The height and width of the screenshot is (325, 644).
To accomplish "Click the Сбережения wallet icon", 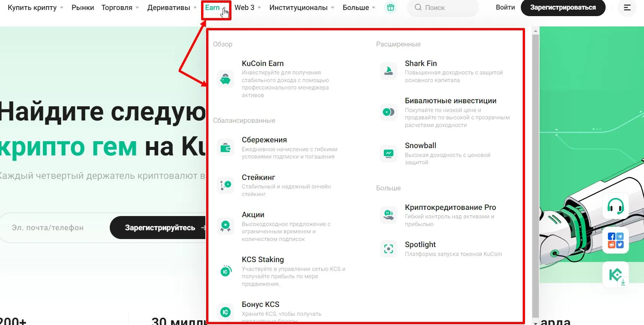I will pyautogui.click(x=225, y=148).
